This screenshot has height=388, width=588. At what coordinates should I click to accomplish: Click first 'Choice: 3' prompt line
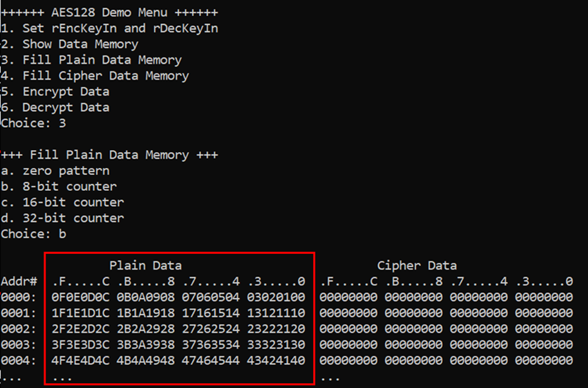(x=33, y=123)
